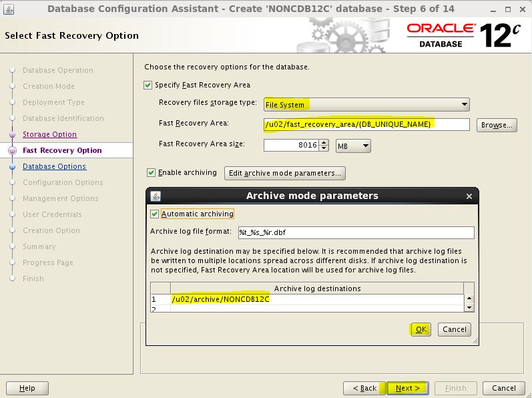Screen dimensions: 532x398
Task: Click Java icon in Archive mode parameters dialog
Action: point(156,196)
